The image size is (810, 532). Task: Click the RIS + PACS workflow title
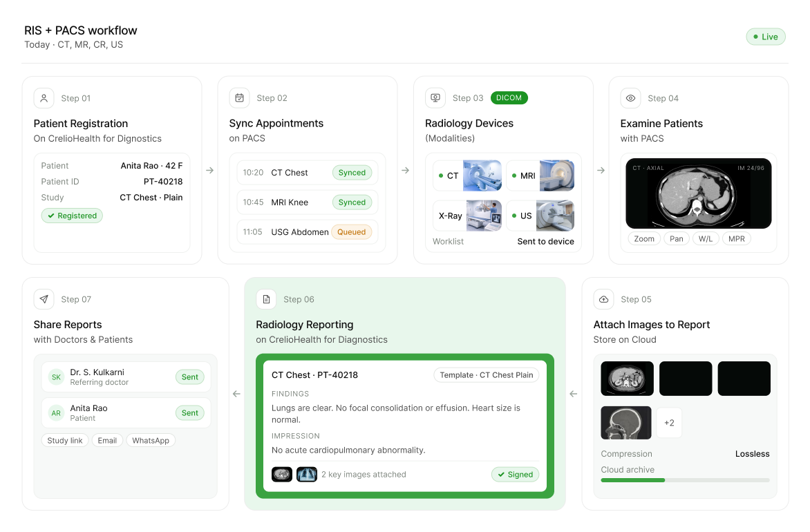tap(81, 30)
